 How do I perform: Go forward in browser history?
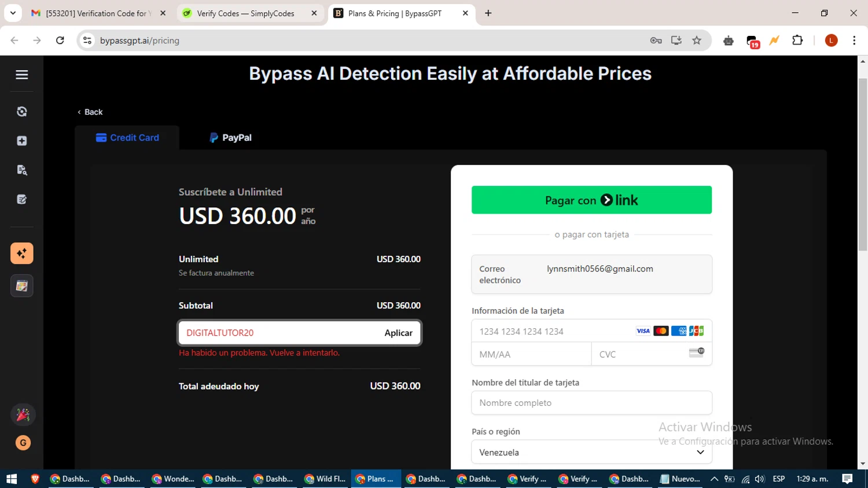(37, 41)
